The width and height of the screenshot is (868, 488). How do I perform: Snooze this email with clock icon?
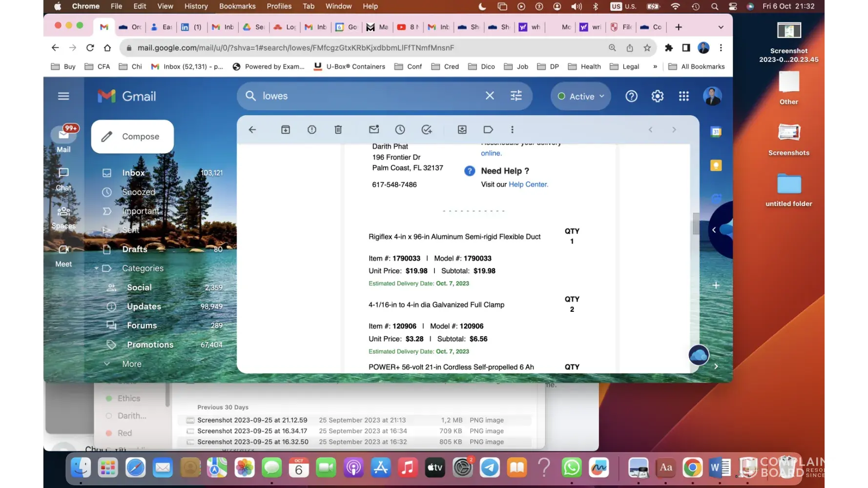(x=400, y=130)
